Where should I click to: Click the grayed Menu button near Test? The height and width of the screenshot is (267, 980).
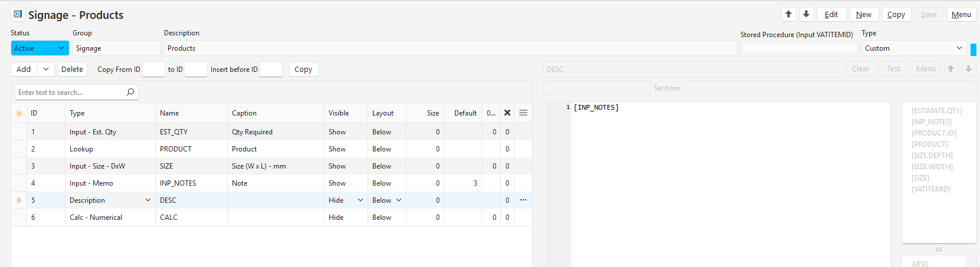point(926,69)
